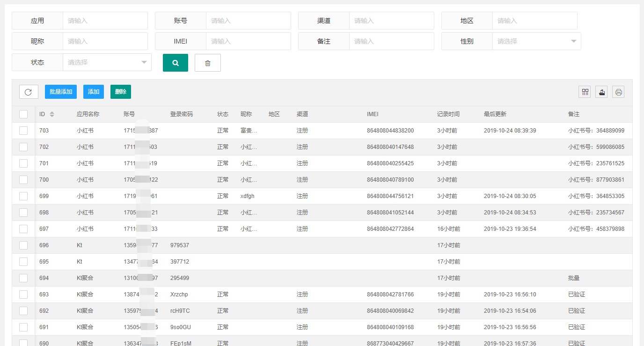Screen dimensions: 644x346
Task: Click the blue 添加 button
Action: (94, 92)
